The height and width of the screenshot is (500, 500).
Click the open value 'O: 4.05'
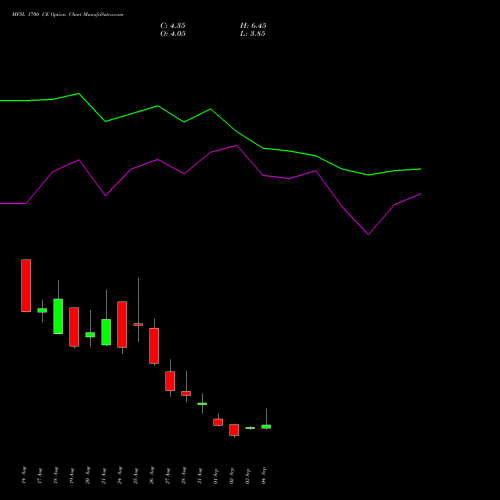click(173, 34)
